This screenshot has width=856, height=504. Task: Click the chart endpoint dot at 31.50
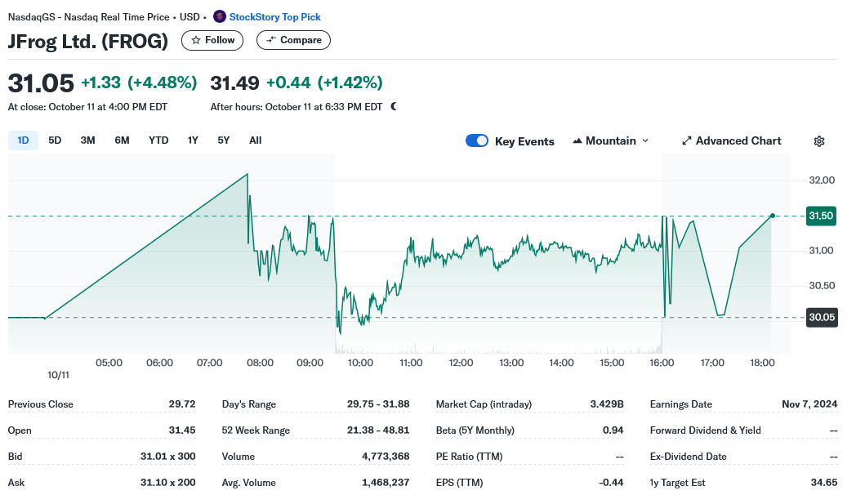[773, 216]
